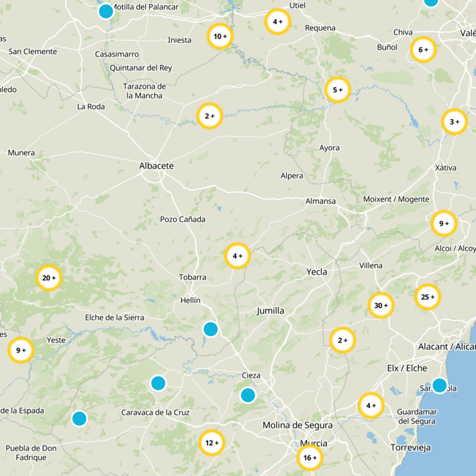Click the Alpera label
The height and width of the screenshot is (476, 476).
tap(292, 176)
